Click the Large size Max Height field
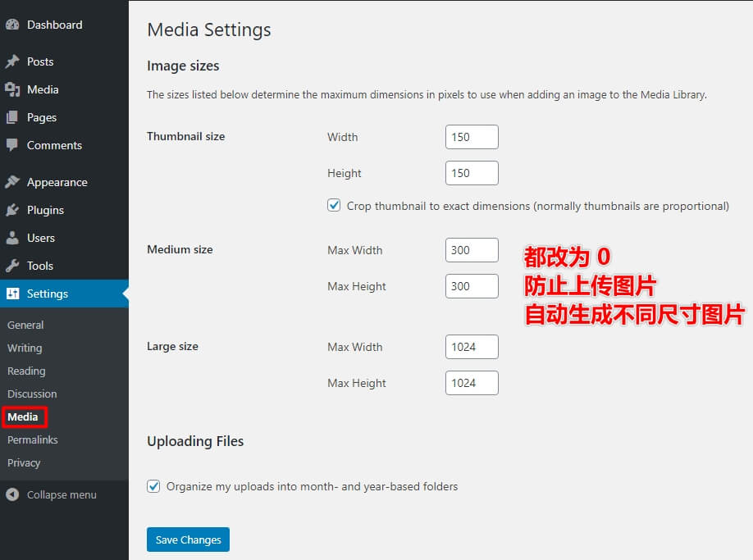This screenshot has height=560, width=753. tap(472, 382)
